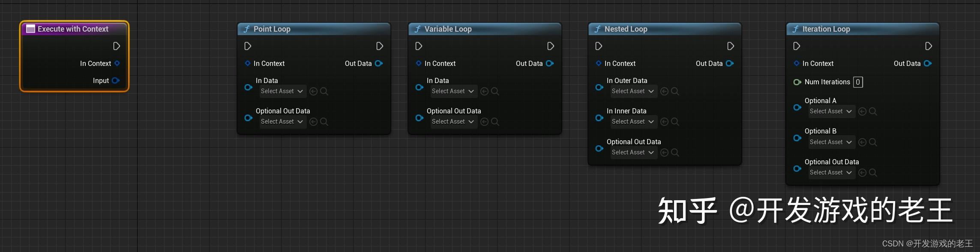Click In Context pin on Variable Loop node
Image resolution: width=980 pixels, height=252 pixels.
pos(419,63)
